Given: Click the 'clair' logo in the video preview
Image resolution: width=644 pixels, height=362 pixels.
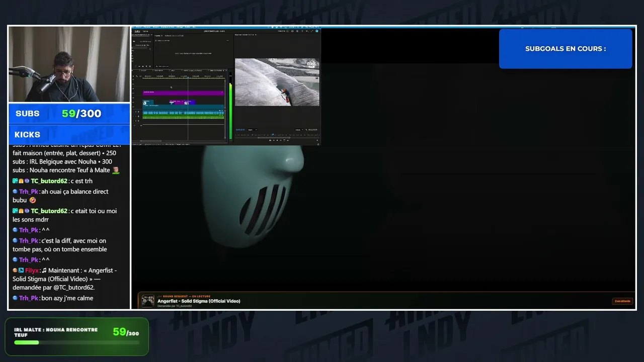Looking at the screenshot, I should (x=311, y=64).
